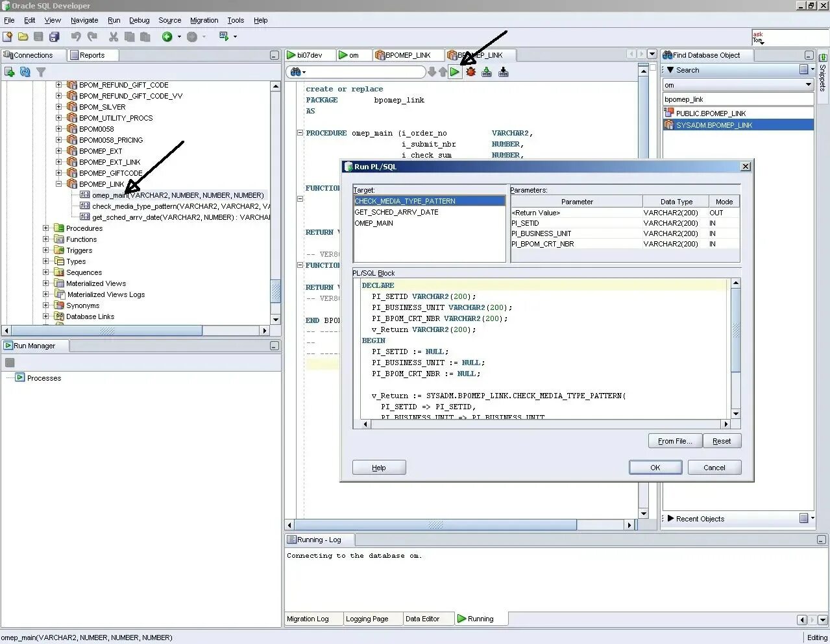Screen dimensions: 830x644
Task: Select PUBLIC.BPOMEP_LINK search result
Action: [x=711, y=113]
